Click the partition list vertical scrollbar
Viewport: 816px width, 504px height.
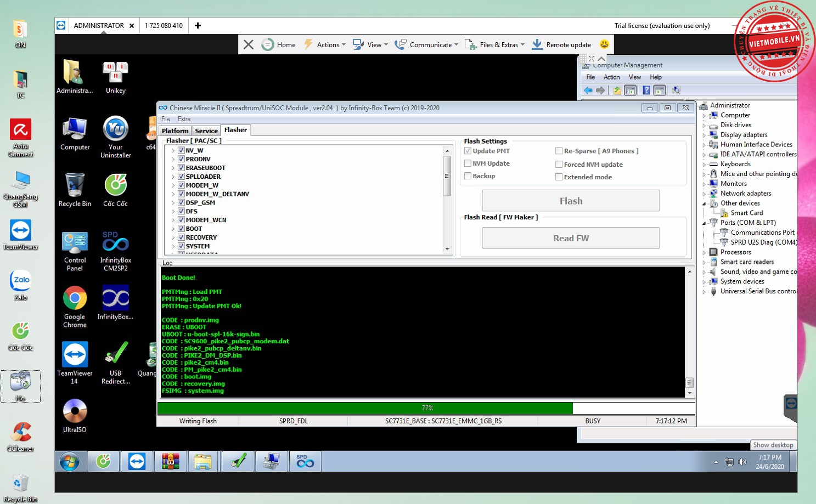[447, 199]
